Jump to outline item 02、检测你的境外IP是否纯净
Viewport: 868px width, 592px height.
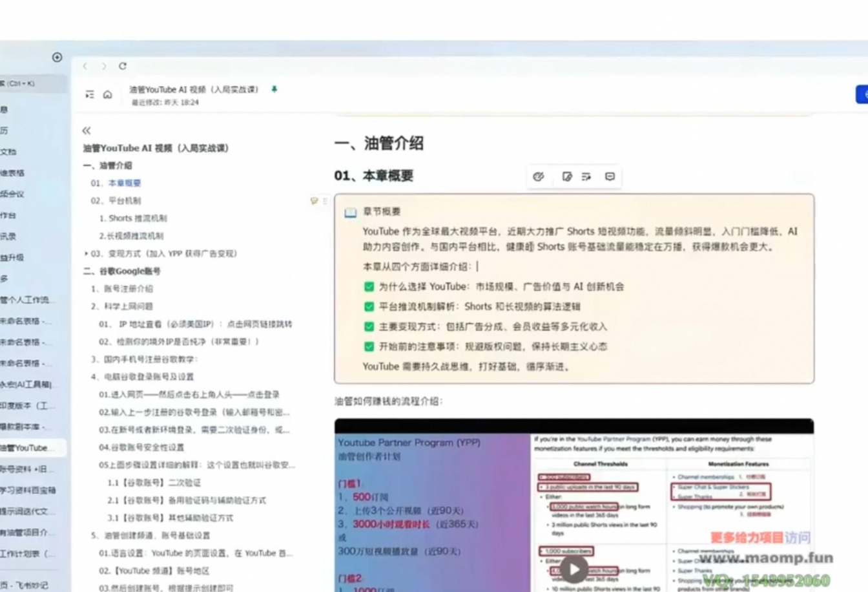179,341
